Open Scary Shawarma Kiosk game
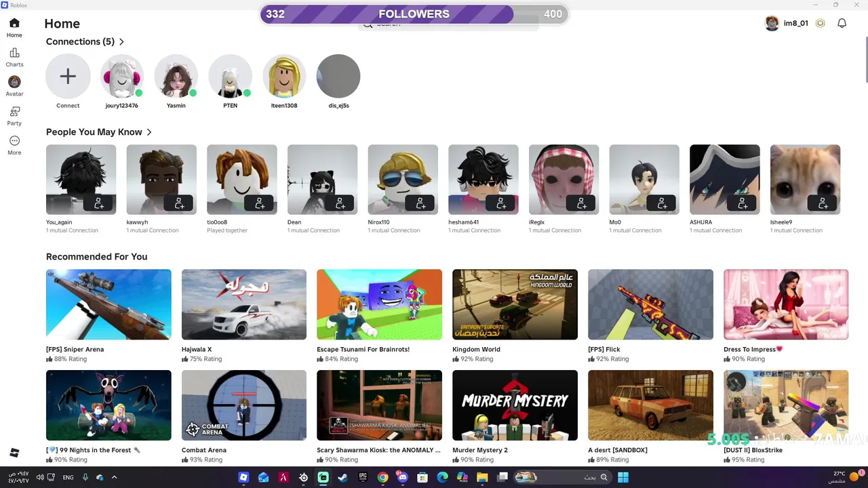868x488 pixels. coord(379,416)
